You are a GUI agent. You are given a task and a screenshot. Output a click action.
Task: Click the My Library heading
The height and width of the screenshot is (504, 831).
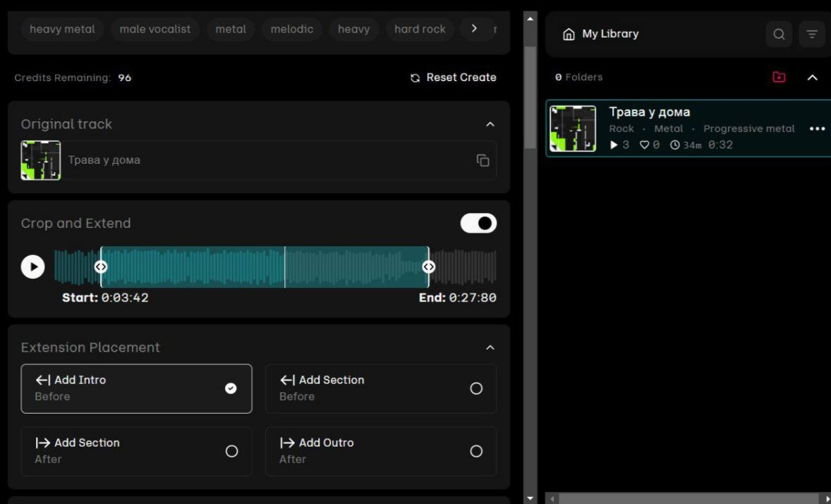coord(610,34)
